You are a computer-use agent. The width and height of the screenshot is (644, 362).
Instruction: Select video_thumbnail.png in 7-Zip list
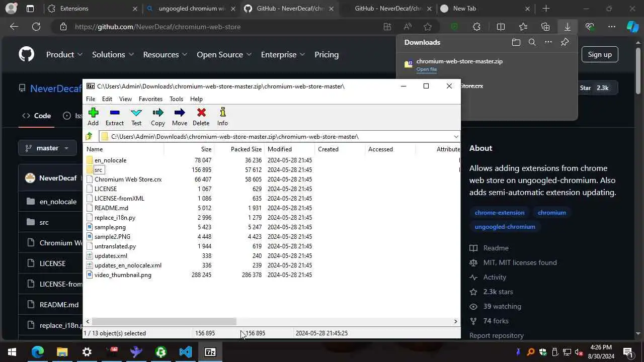[x=123, y=275]
